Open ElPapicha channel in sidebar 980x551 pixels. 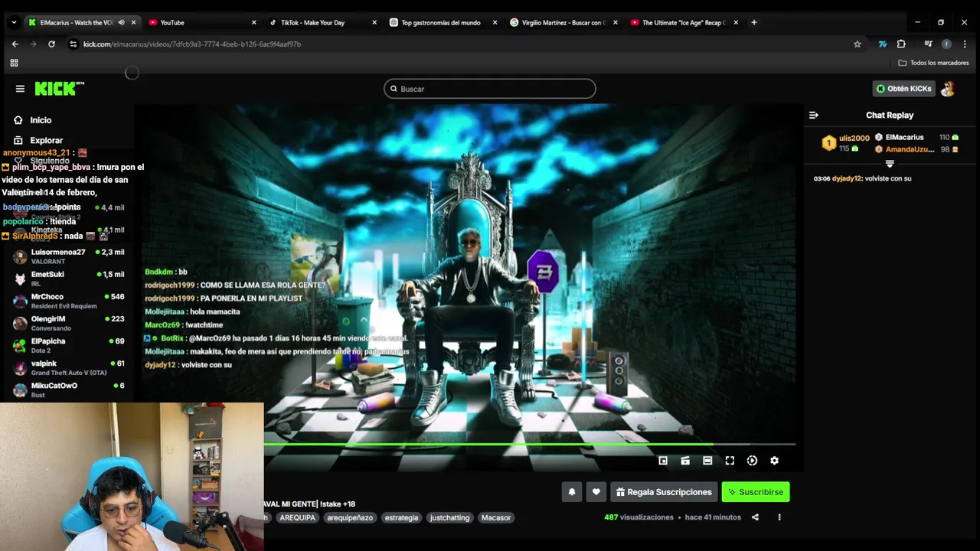coord(69,345)
